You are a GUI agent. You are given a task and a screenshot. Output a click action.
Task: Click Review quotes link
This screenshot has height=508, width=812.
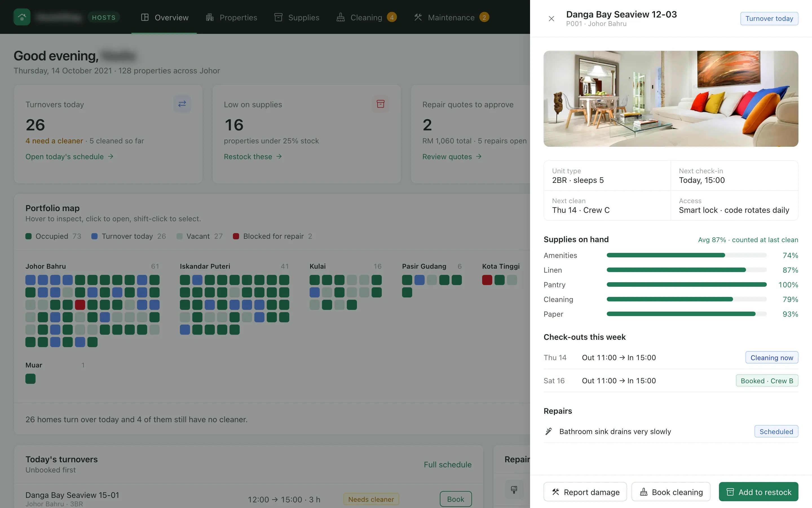coord(452,157)
